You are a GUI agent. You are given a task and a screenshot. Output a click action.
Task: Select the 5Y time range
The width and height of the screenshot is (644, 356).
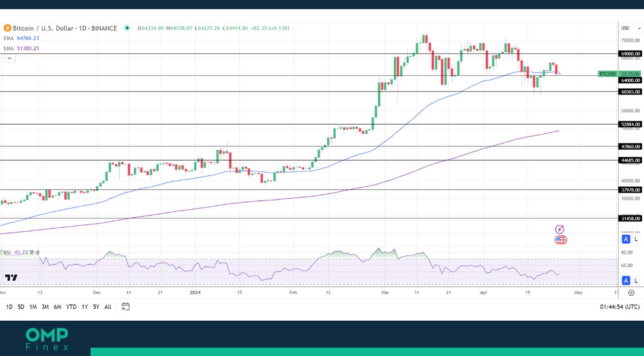96,307
